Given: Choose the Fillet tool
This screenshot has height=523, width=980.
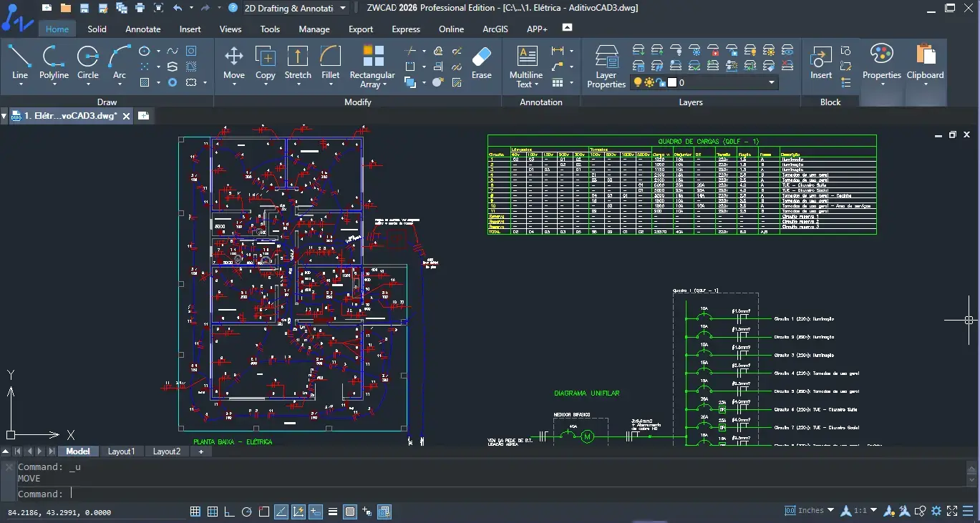Looking at the screenshot, I should pyautogui.click(x=330, y=63).
